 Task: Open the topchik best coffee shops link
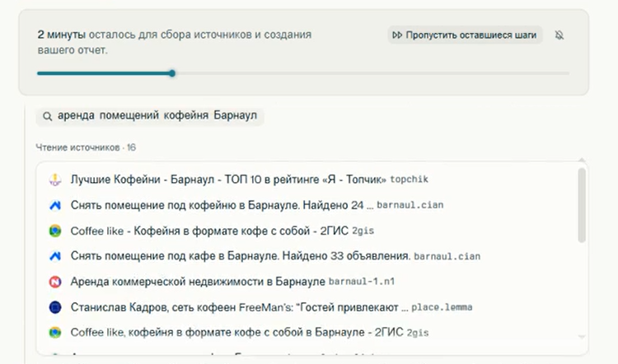(x=228, y=180)
